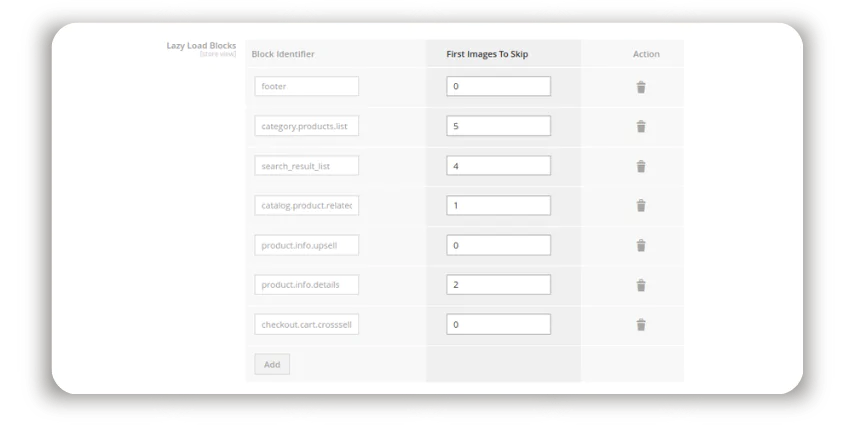Select skip count field showing 1
The image size is (853, 425).
click(498, 205)
